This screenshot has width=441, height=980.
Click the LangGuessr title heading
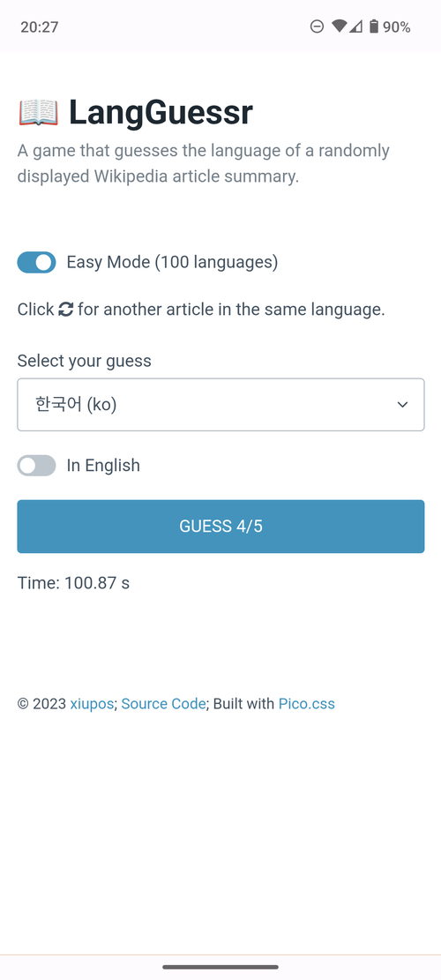click(161, 113)
